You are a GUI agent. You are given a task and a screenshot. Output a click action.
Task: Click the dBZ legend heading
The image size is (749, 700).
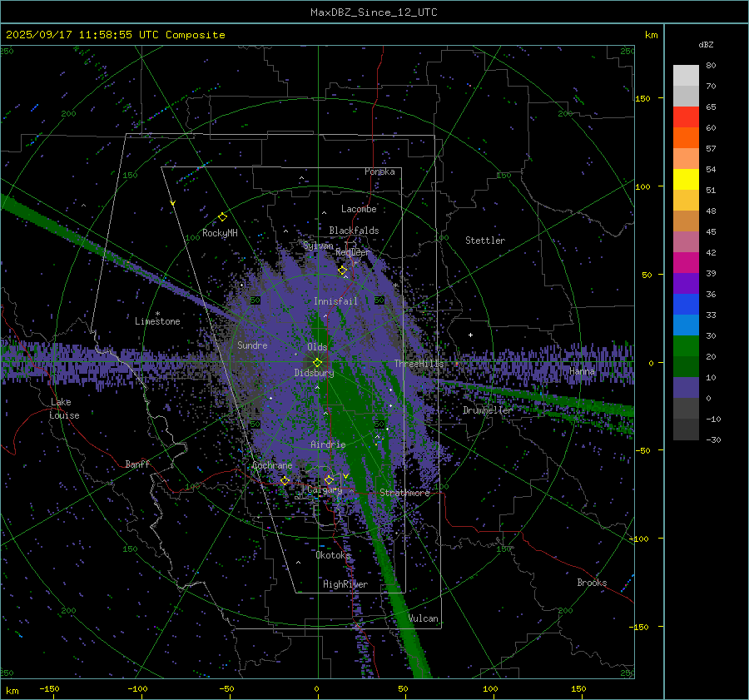[704, 44]
